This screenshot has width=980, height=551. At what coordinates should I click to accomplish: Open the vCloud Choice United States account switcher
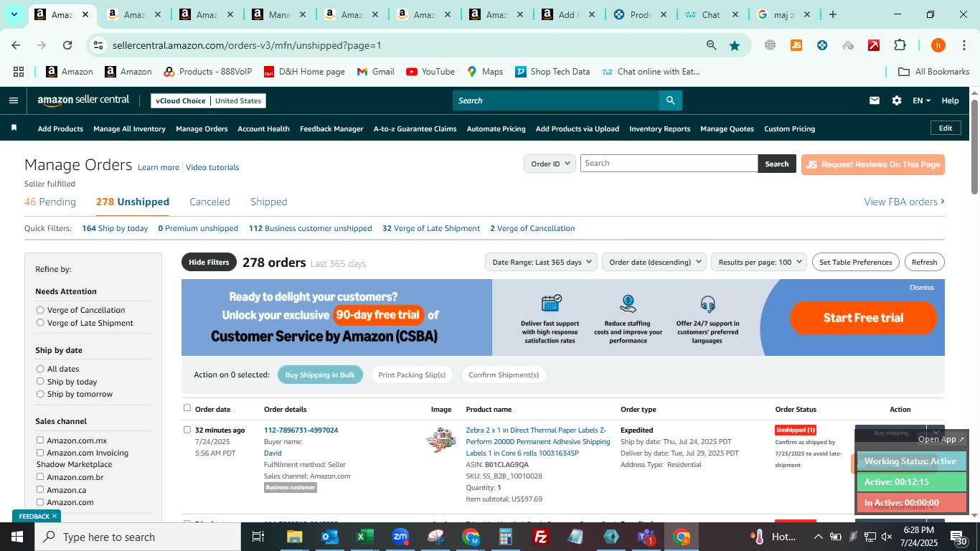tap(208, 100)
